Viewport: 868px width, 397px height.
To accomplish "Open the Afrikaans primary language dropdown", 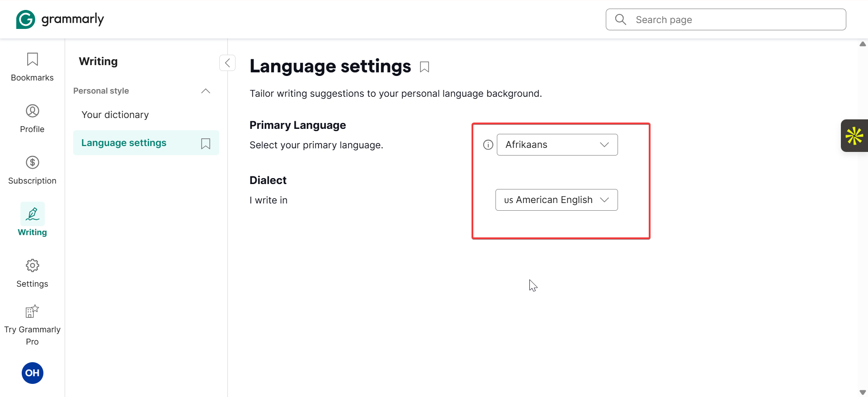I will [x=557, y=145].
